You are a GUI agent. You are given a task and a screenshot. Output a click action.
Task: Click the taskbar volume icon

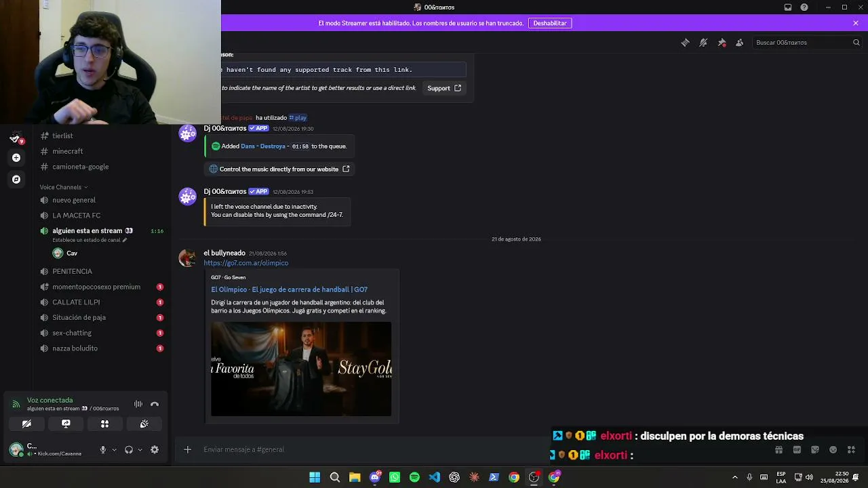point(809,477)
